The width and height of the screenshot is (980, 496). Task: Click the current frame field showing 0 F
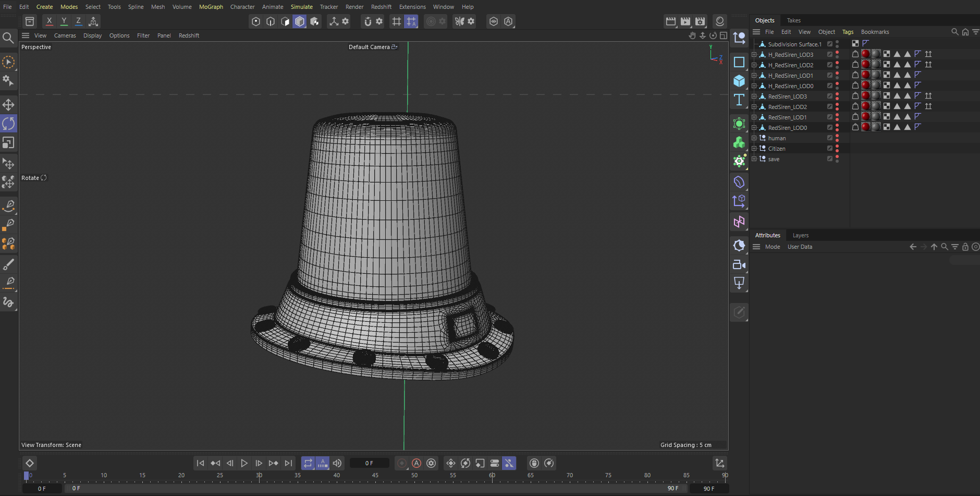(x=369, y=463)
